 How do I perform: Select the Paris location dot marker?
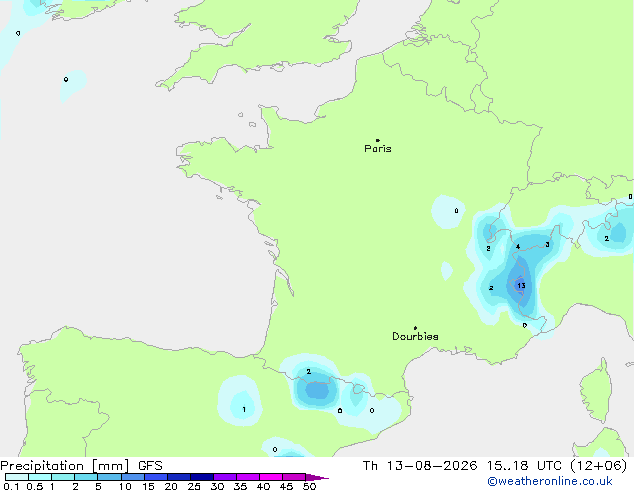(378, 140)
